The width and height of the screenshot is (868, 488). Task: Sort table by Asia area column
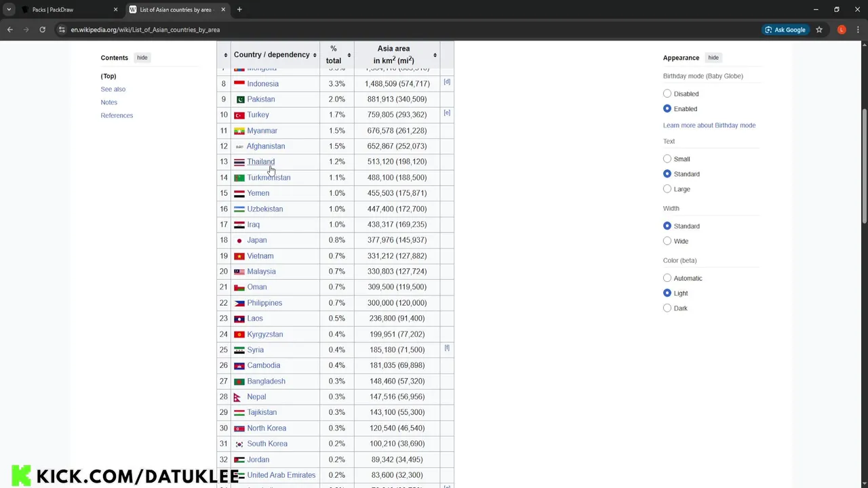435,55
